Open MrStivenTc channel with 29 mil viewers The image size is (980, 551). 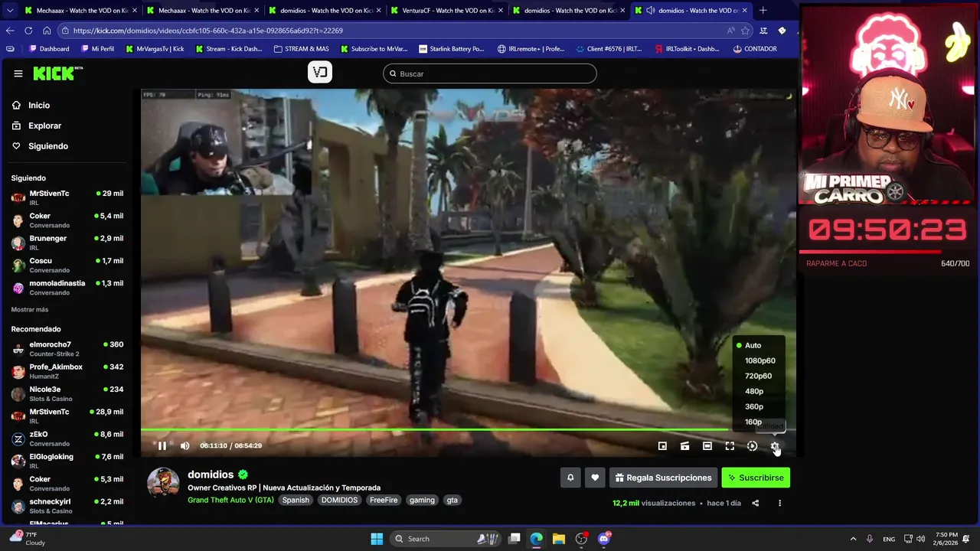[x=67, y=197]
